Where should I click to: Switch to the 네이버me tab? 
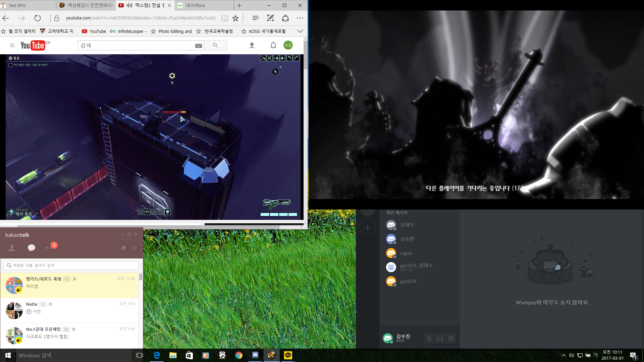pyautogui.click(x=204, y=5)
